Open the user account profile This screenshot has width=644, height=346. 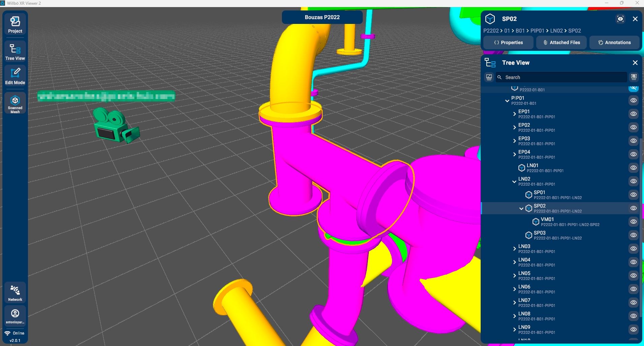(x=15, y=316)
